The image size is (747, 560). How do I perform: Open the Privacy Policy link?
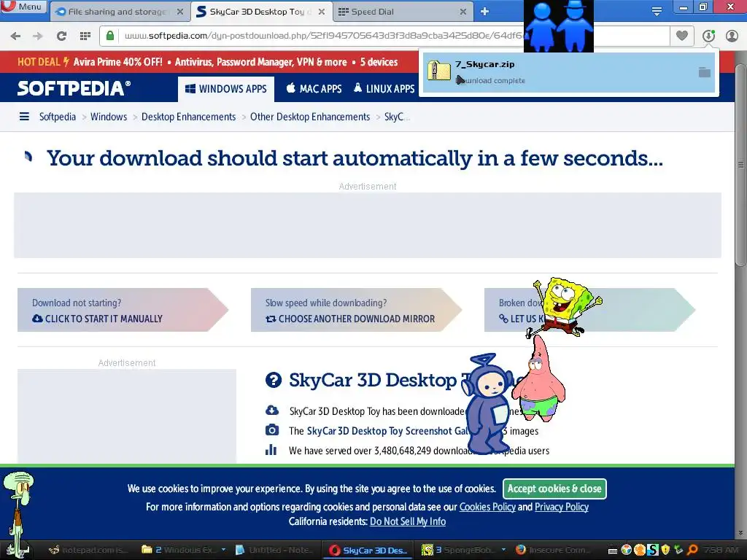click(562, 507)
